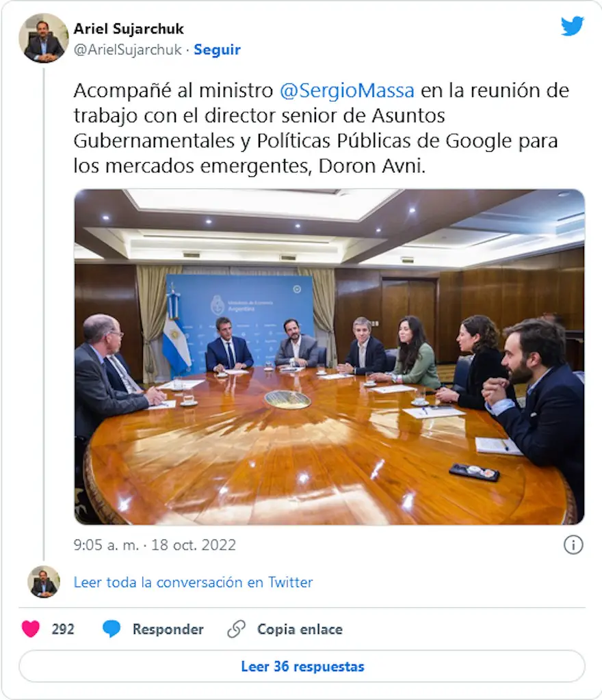Screen dimensions: 602x700
Task: Open the @SergioMassa mention link
Action: point(347,91)
